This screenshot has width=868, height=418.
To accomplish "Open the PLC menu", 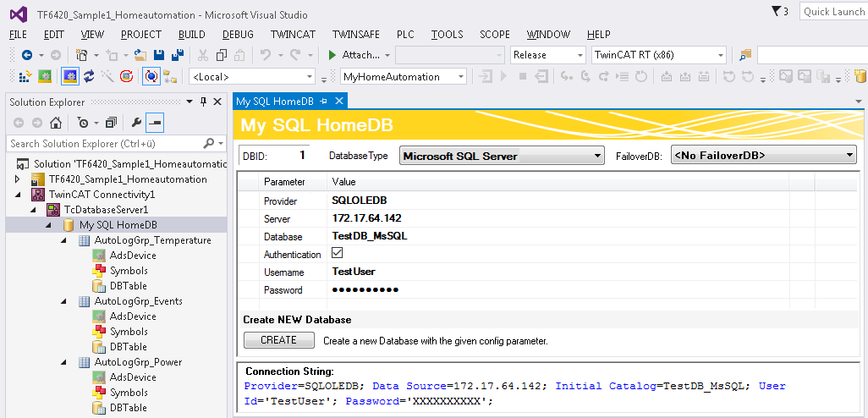I will pyautogui.click(x=405, y=35).
